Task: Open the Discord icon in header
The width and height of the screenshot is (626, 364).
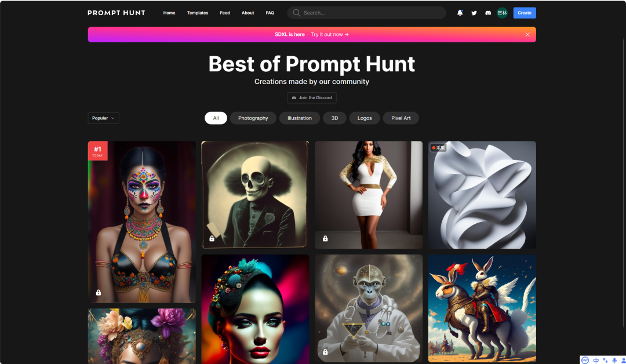Action: click(x=488, y=13)
